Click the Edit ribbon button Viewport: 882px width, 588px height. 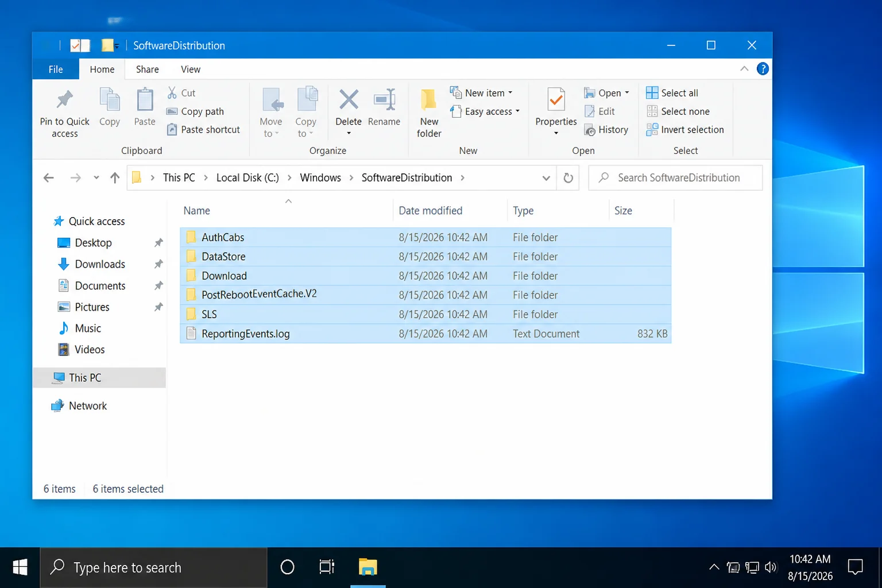599,111
